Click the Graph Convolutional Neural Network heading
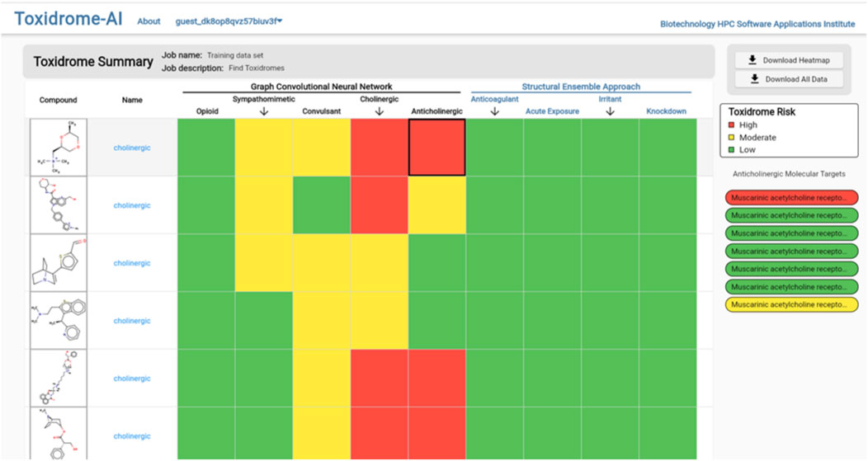Image resolution: width=868 pixels, height=461 pixels. click(322, 87)
